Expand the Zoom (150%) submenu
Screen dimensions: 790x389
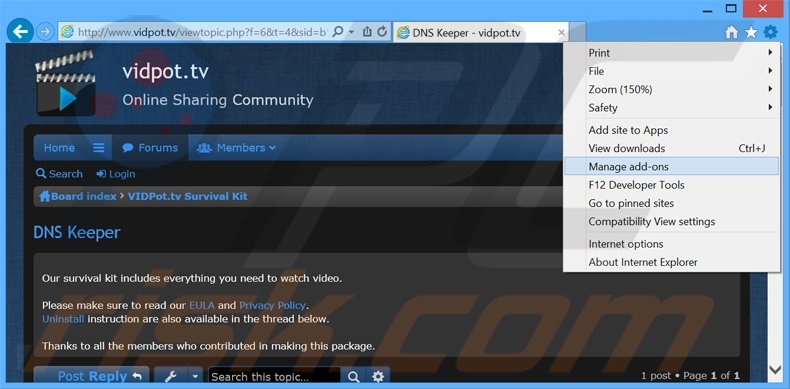[671, 89]
